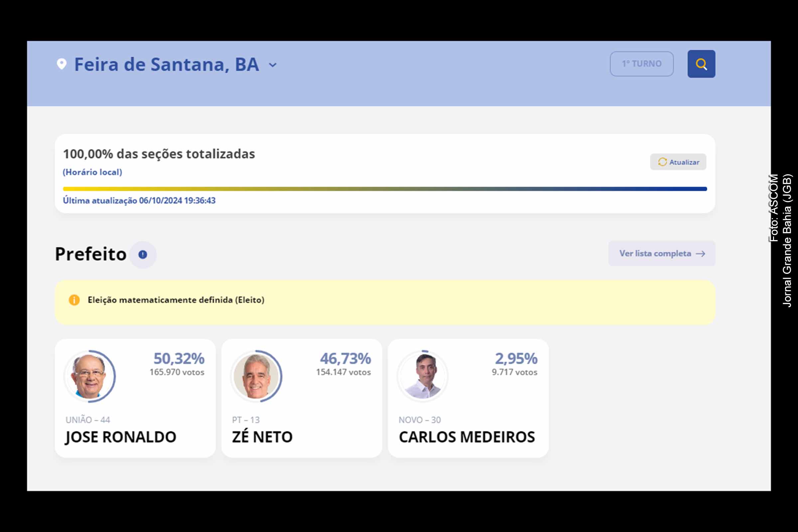Open the info icon next to Prefeito

[x=142, y=254]
